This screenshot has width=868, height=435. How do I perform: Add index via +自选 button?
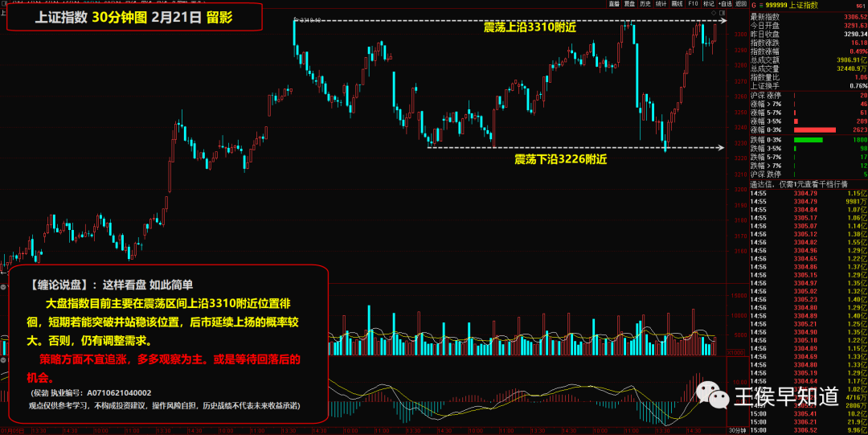(x=726, y=4)
